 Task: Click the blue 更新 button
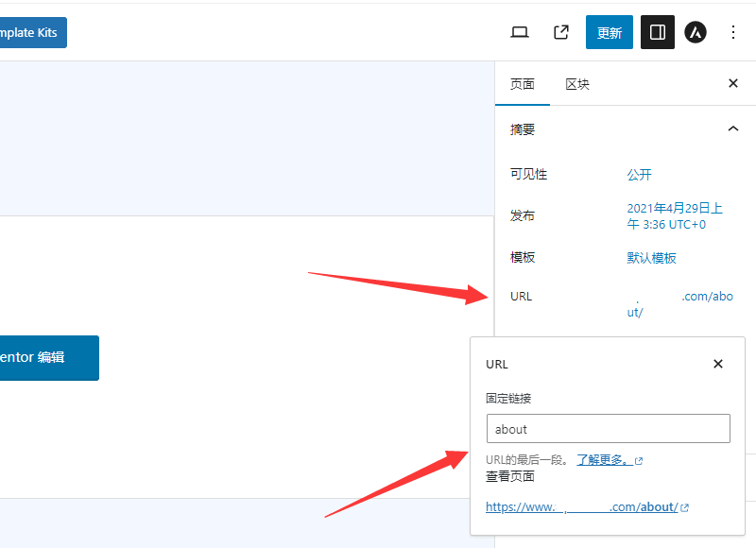point(609,31)
